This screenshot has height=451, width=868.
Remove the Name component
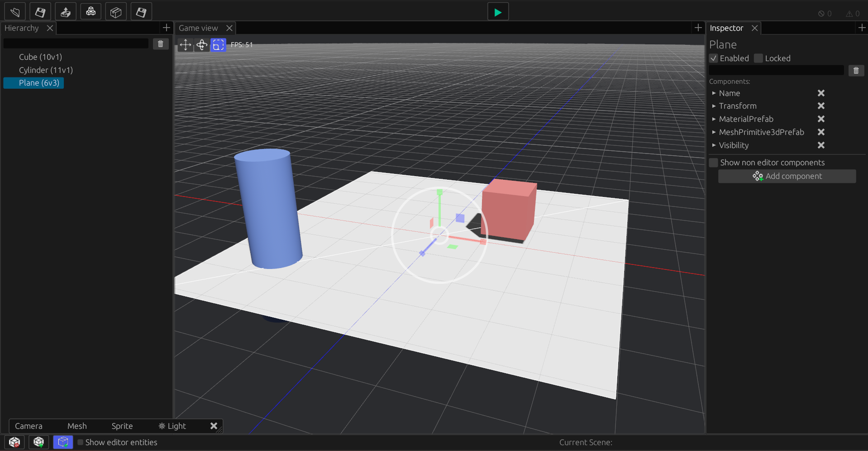coord(821,93)
